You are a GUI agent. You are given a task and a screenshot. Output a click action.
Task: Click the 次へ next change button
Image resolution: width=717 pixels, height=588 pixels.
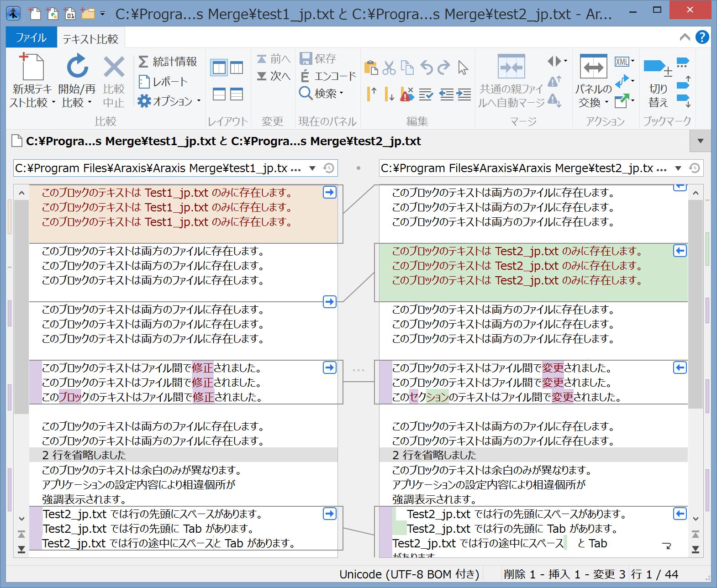pyautogui.click(x=274, y=76)
